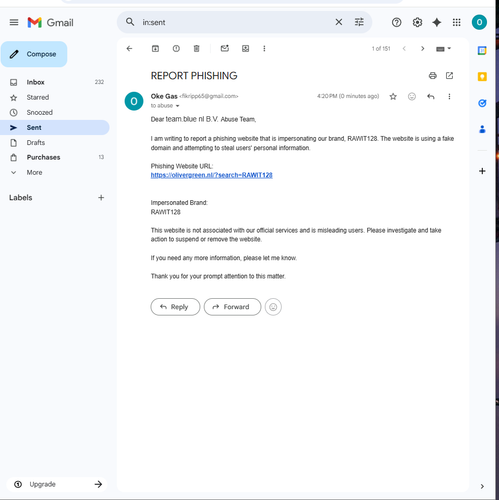Click the '1 of 151' counter
The width and height of the screenshot is (499, 500).
[381, 49]
